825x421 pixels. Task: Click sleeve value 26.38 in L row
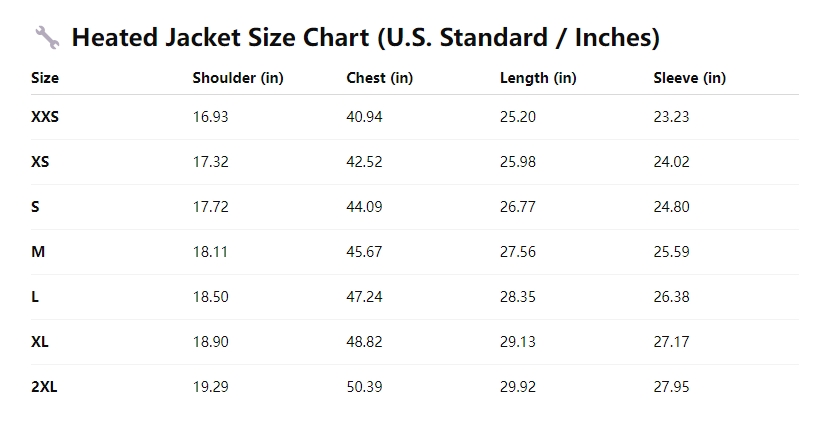coord(671,297)
